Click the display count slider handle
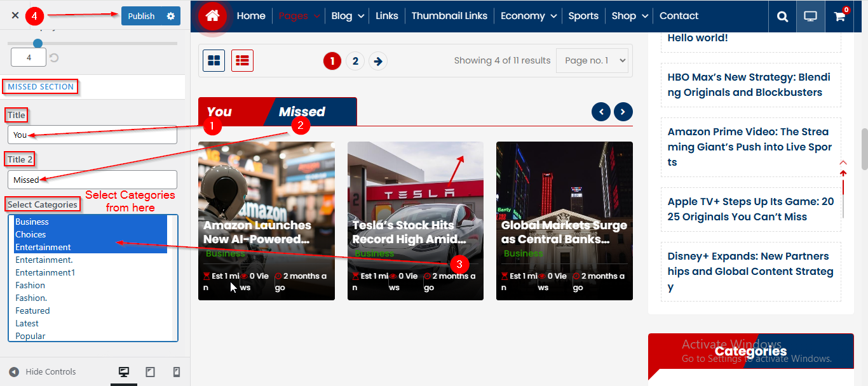This screenshot has height=386, width=868. pyautogui.click(x=37, y=43)
